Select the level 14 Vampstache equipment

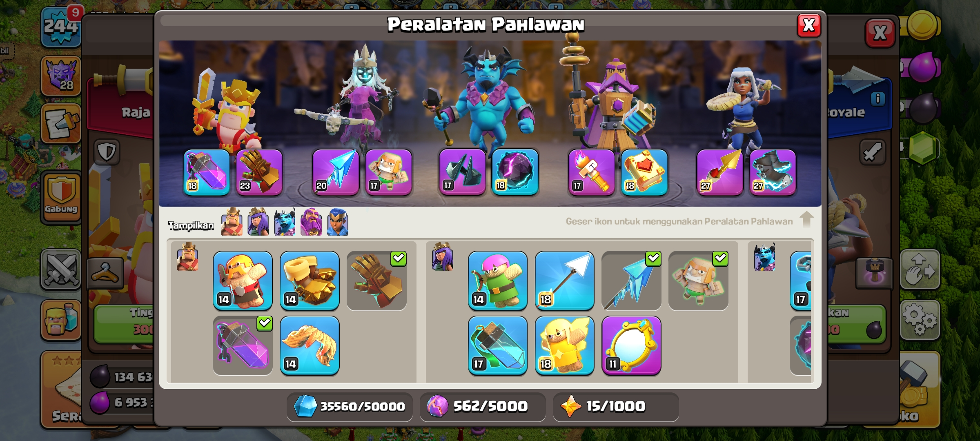310,345
